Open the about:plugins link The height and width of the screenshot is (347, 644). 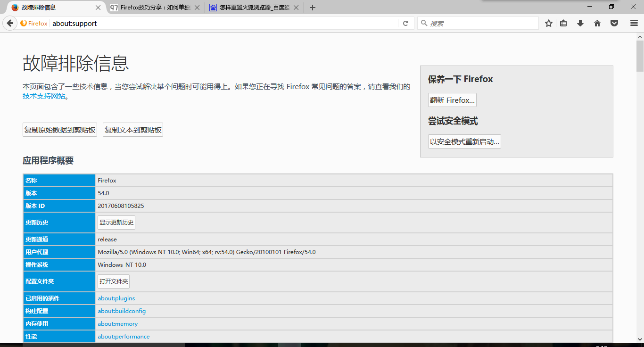(x=116, y=298)
